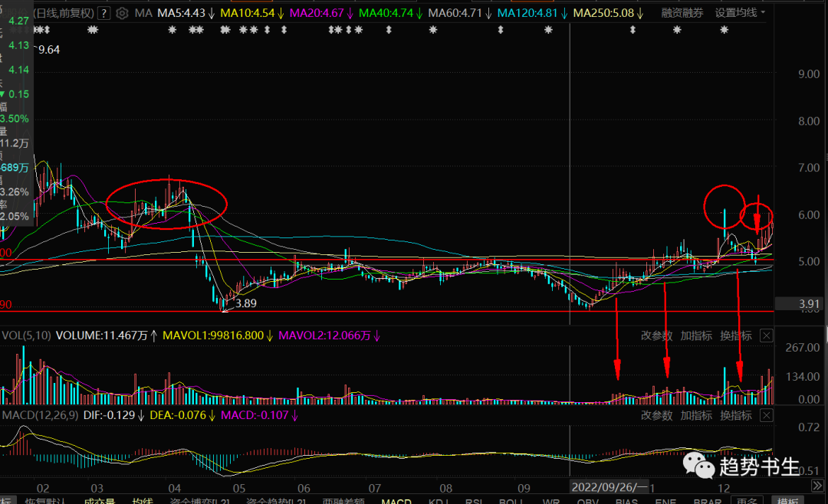The width and height of the screenshot is (828, 504).
Task: Click the 2022/09/26 date marker on timeline
Action: (611, 487)
